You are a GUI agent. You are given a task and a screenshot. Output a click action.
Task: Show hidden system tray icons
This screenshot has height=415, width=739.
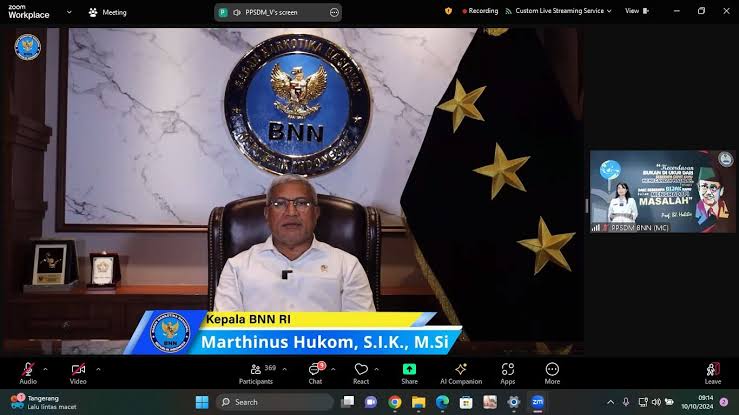coord(610,402)
